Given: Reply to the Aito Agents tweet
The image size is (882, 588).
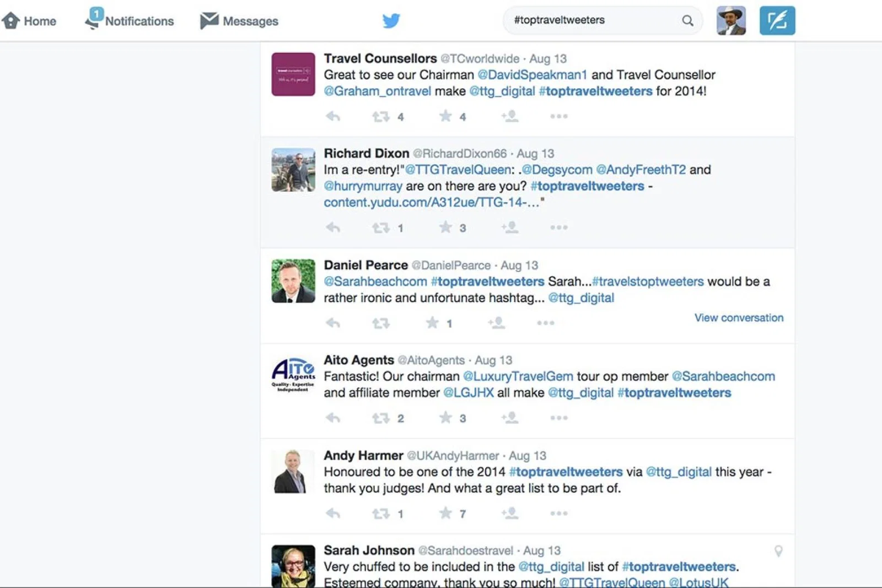Looking at the screenshot, I should (x=332, y=418).
